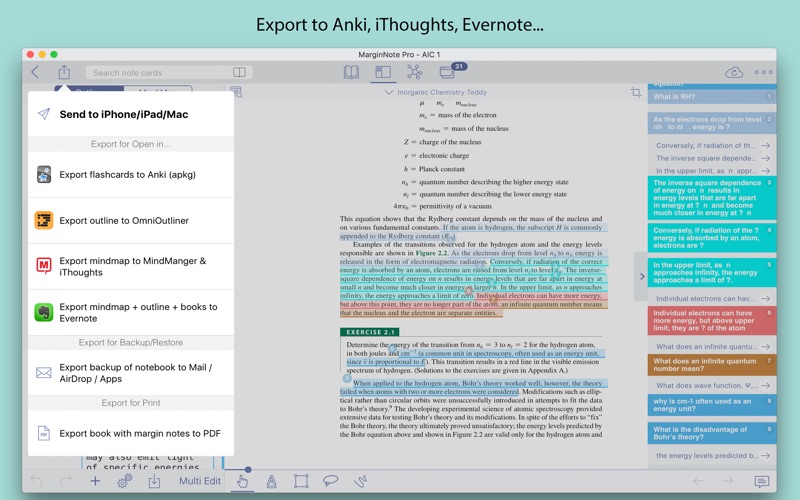Click the cloud sync icon

pos(734,72)
